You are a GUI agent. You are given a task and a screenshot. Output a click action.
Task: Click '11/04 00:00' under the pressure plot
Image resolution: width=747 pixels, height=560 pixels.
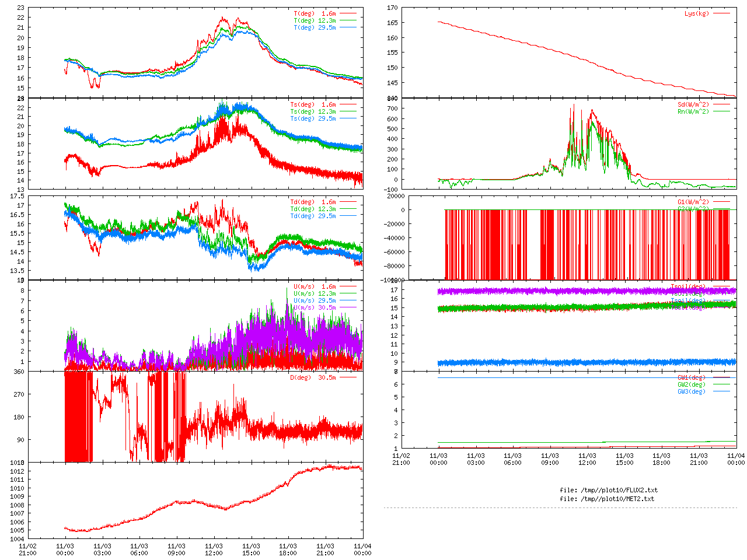(362, 549)
